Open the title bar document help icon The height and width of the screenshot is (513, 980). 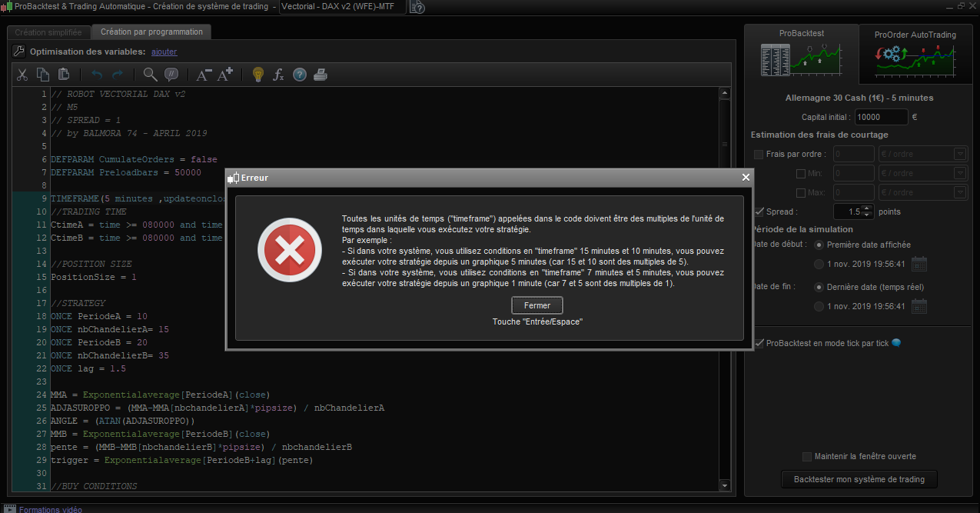(417, 7)
